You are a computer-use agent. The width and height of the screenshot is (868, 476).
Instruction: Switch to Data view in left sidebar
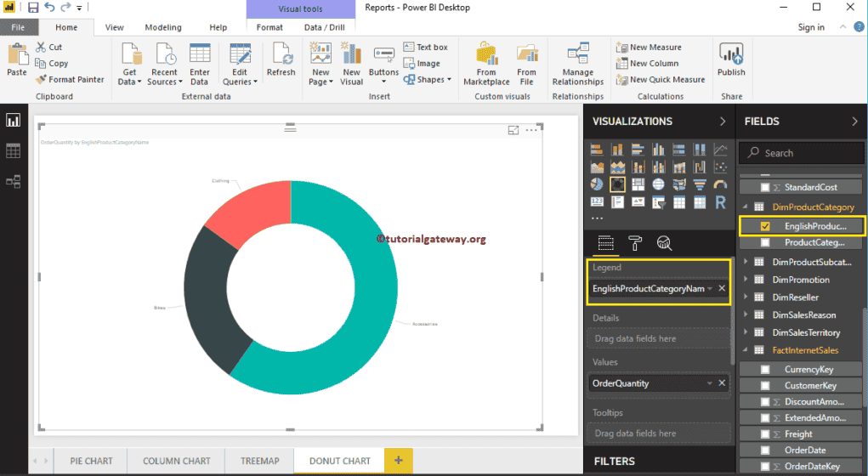14,150
